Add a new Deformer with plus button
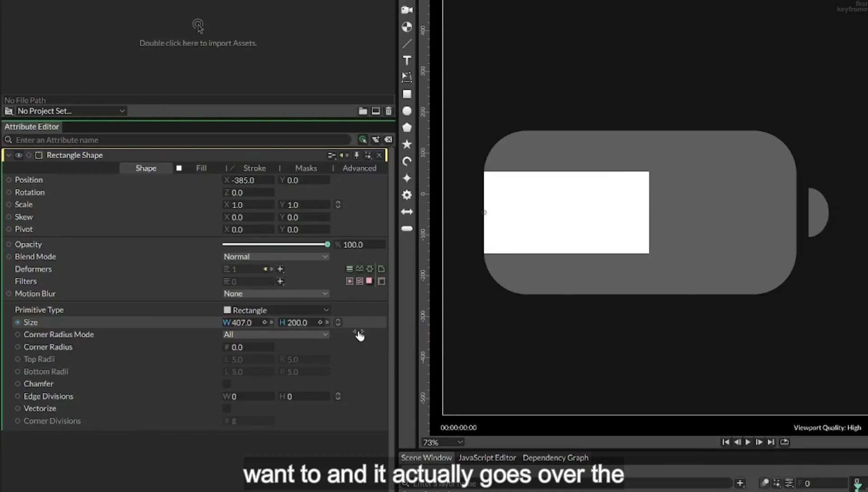 pyautogui.click(x=280, y=269)
